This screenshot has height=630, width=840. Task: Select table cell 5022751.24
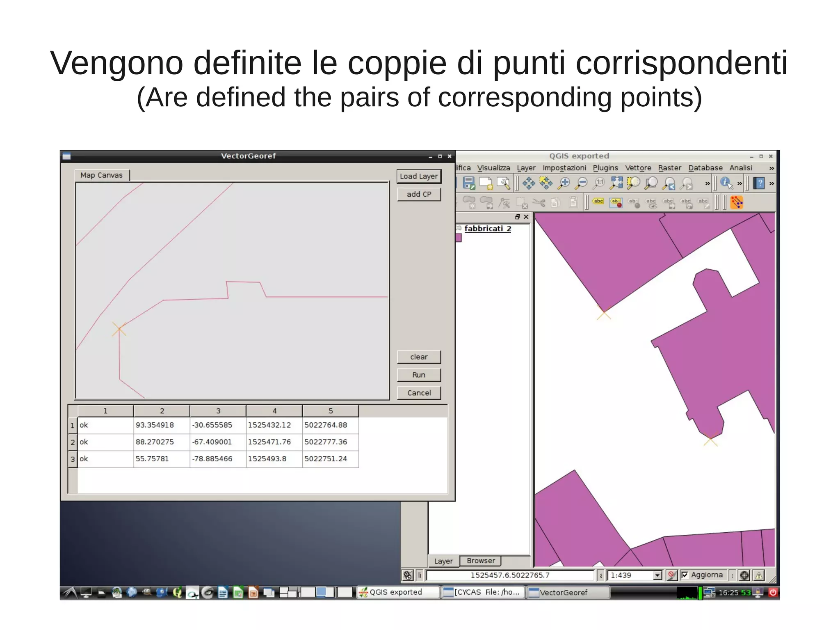tap(330, 459)
